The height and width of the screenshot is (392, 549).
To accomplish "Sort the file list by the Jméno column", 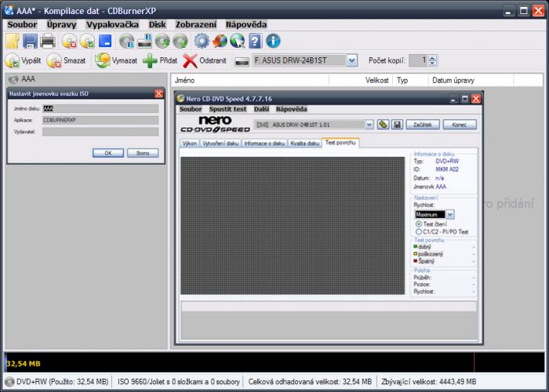I will [x=249, y=81].
